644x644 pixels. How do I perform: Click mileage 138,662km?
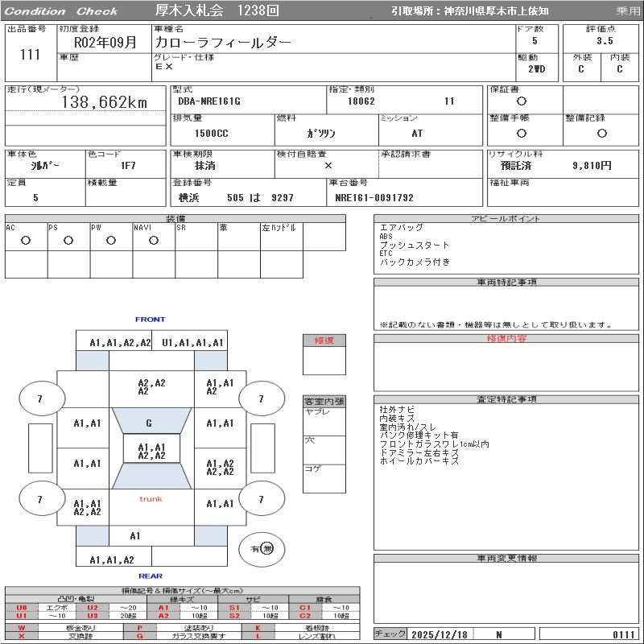coord(105,102)
